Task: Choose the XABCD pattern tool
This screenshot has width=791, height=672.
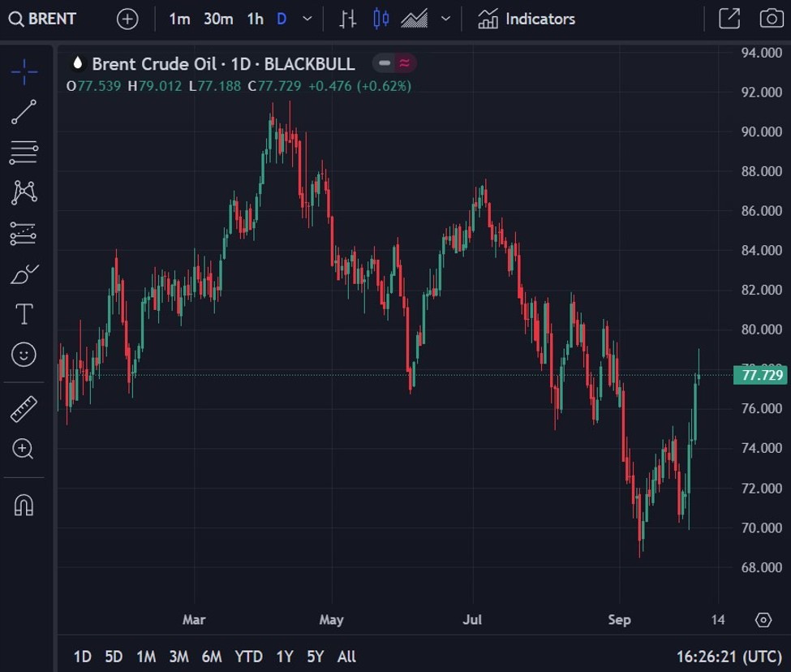Action: click(x=23, y=192)
